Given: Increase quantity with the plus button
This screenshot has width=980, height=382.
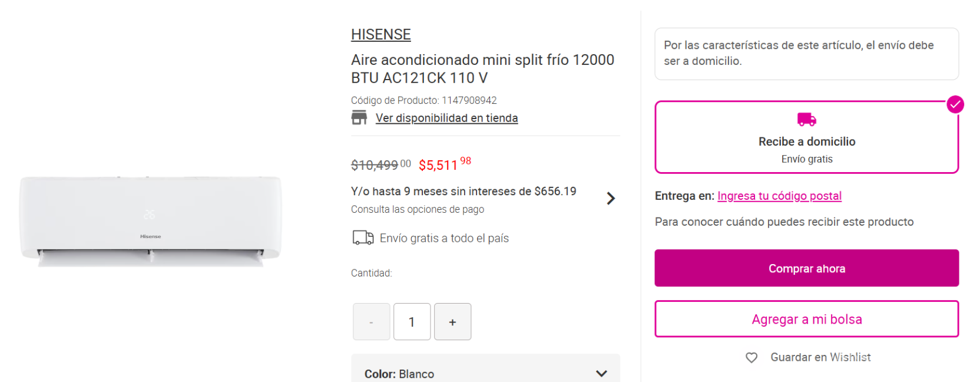Looking at the screenshot, I should click(452, 322).
